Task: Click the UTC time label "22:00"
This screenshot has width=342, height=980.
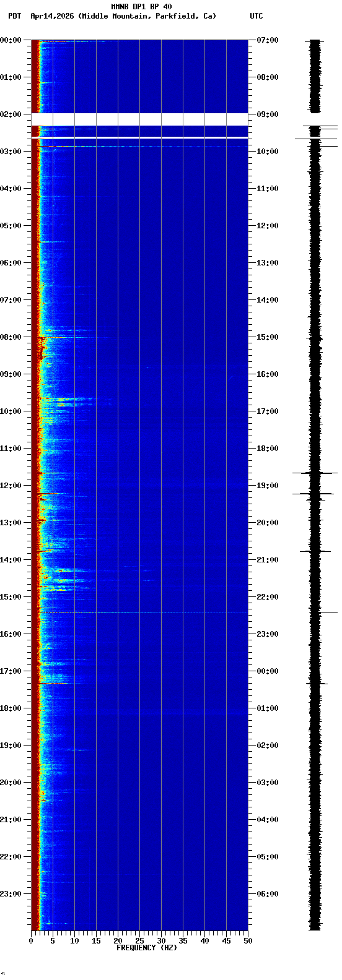Action: pos(268,597)
